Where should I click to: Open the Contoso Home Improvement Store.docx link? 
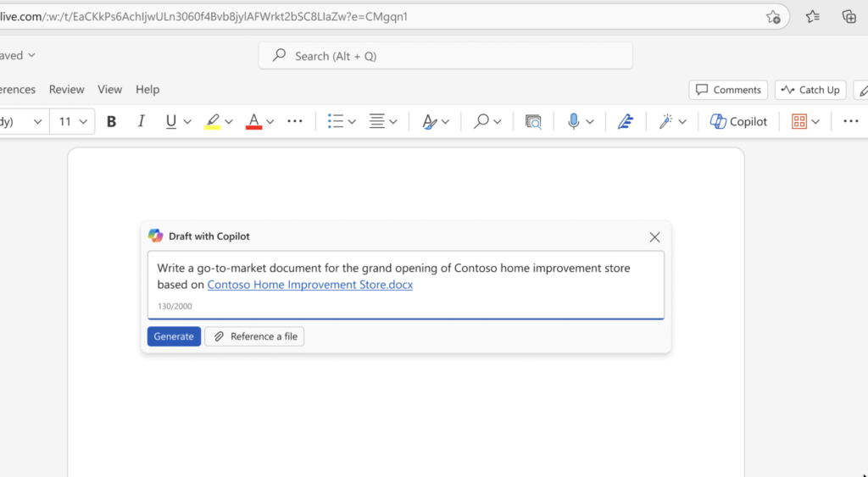coord(310,285)
